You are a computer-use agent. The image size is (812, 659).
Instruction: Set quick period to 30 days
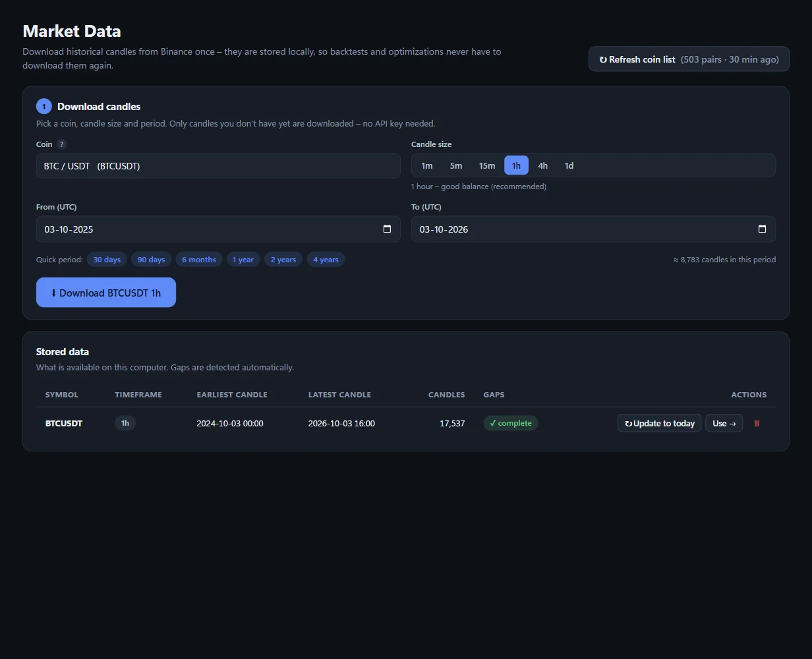pos(107,260)
